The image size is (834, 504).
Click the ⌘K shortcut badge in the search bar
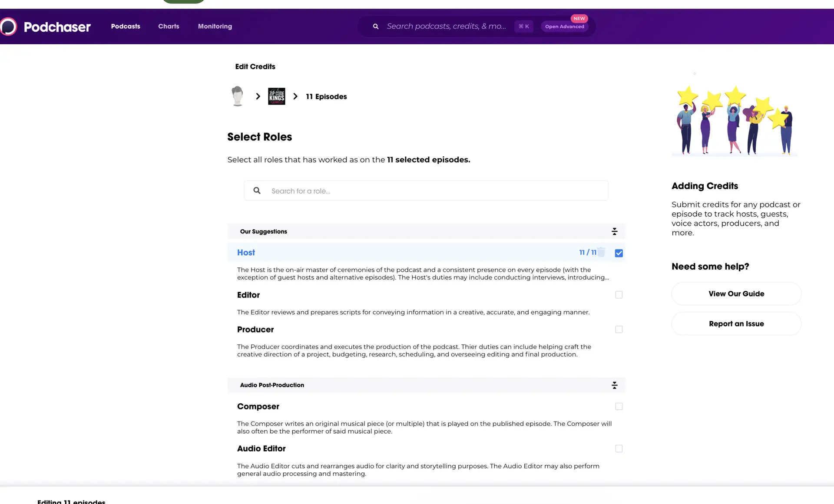tap(523, 26)
